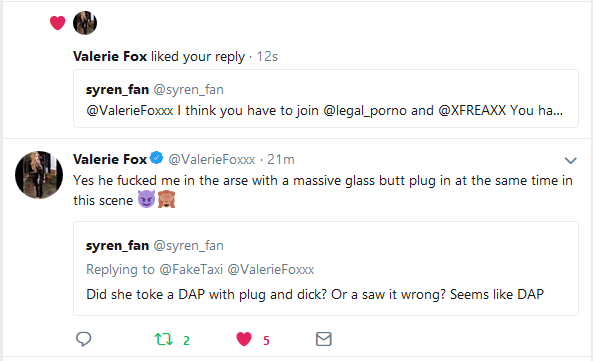Open the quoted reply card about DAP
The width and height of the screenshot is (593, 361).
(x=326, y=268)
